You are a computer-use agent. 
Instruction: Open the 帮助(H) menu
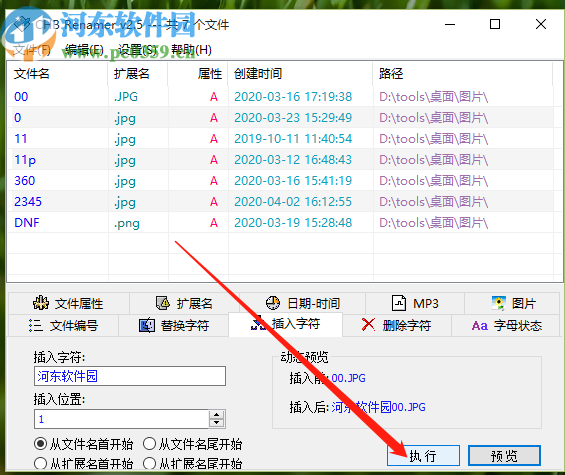pos(191,50)
